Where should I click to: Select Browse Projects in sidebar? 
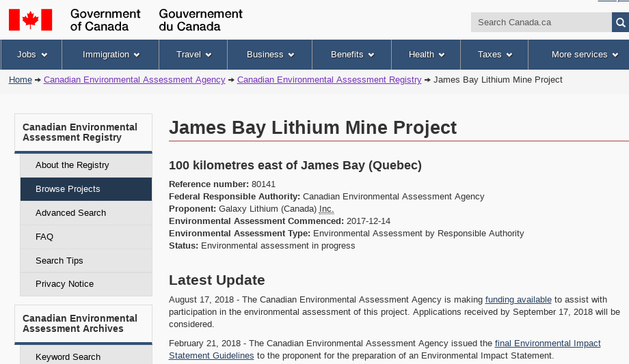(x=86, y=188)
